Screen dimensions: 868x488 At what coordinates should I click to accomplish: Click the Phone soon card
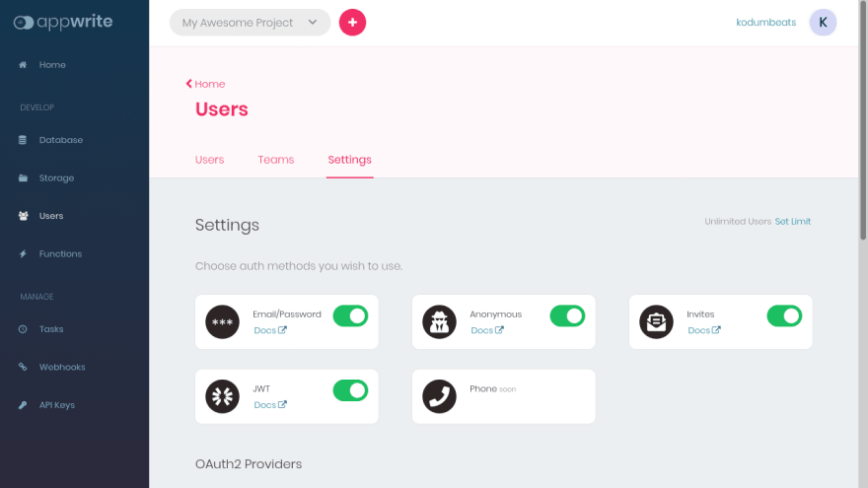coord(504,396)
